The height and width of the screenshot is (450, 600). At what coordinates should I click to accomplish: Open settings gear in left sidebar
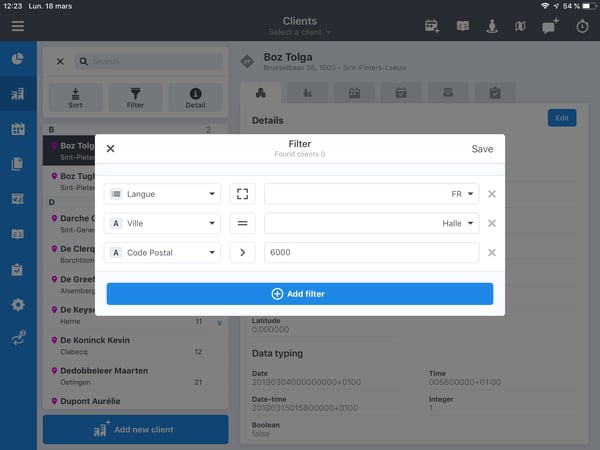click(18, 304)
